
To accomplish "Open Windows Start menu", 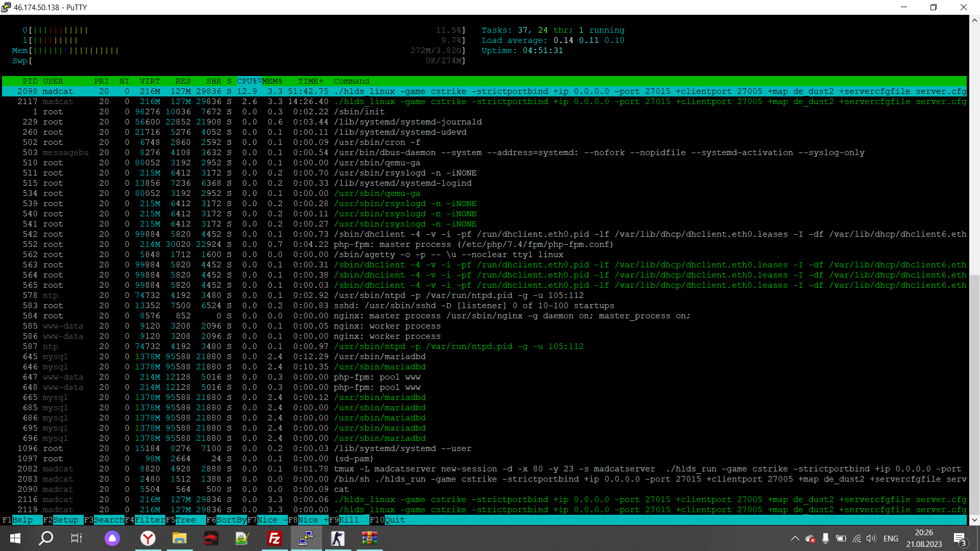I will click(15, 538).
